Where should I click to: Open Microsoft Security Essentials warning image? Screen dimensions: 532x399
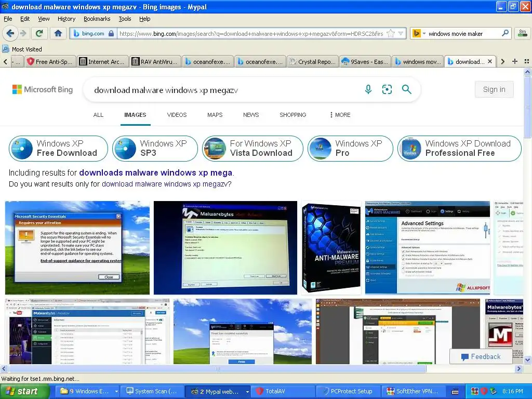(x=77, y=248)
